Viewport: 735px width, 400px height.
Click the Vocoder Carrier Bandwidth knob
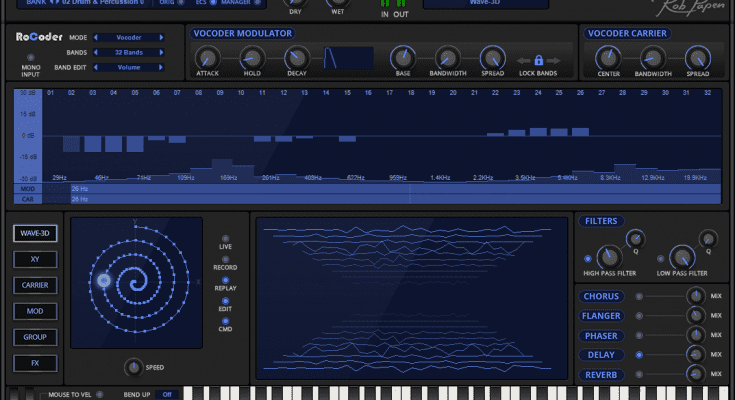click(653, 59)
